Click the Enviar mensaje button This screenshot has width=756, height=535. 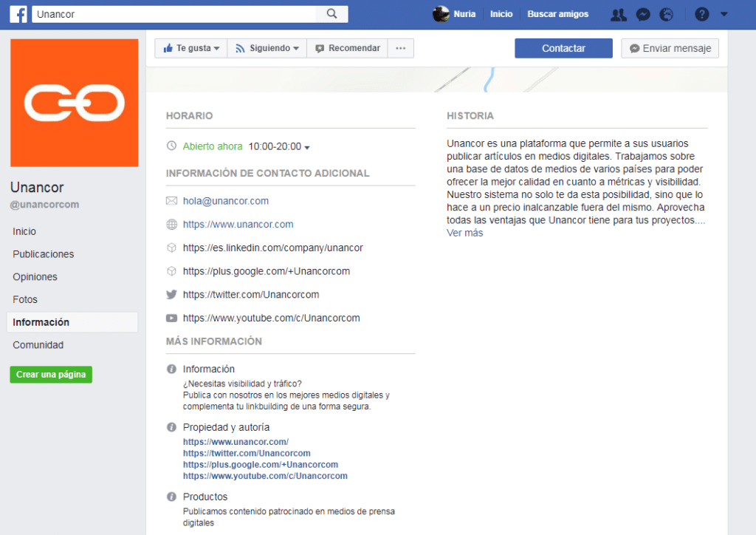670,48
